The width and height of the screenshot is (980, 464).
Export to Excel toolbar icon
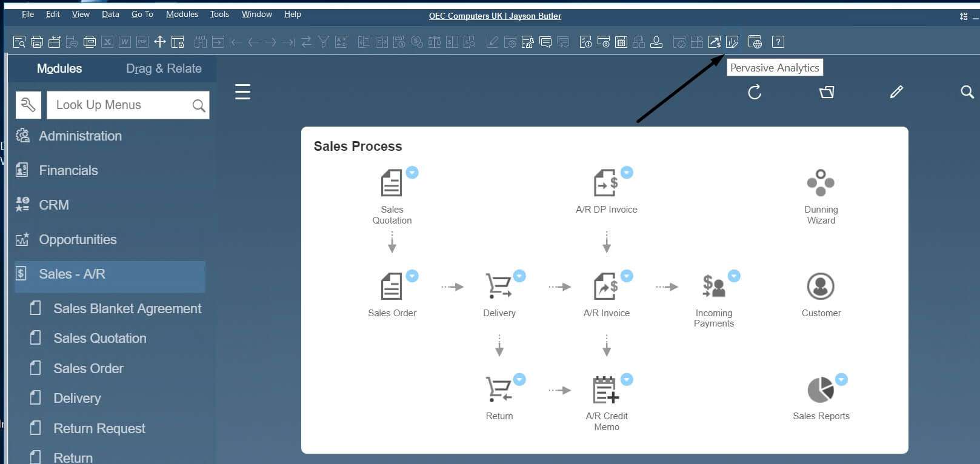[107, 42]
